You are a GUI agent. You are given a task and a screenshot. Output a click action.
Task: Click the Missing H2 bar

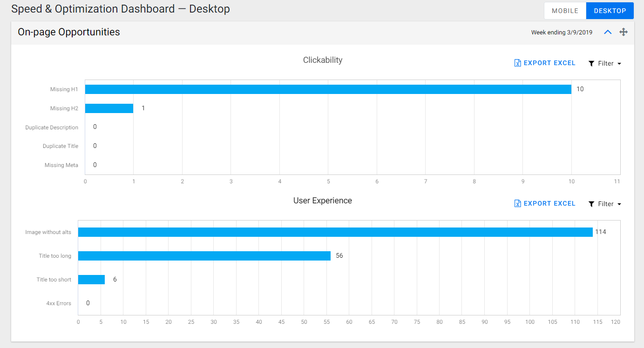109,108
